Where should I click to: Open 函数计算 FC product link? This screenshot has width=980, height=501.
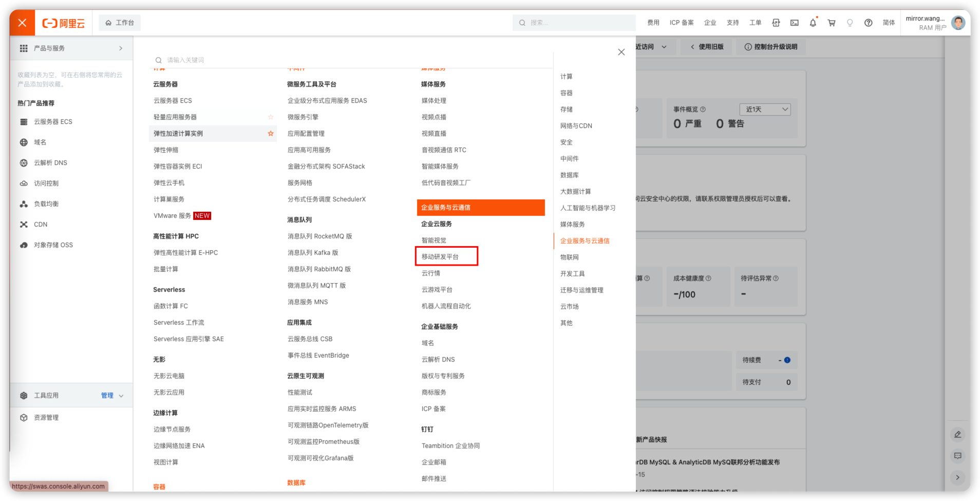(x=171, y=306)
